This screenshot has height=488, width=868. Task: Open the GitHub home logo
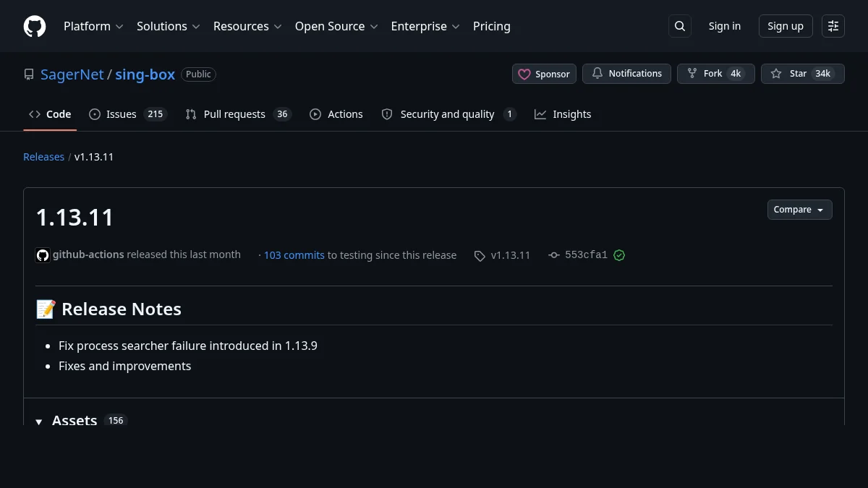(35, 26)
